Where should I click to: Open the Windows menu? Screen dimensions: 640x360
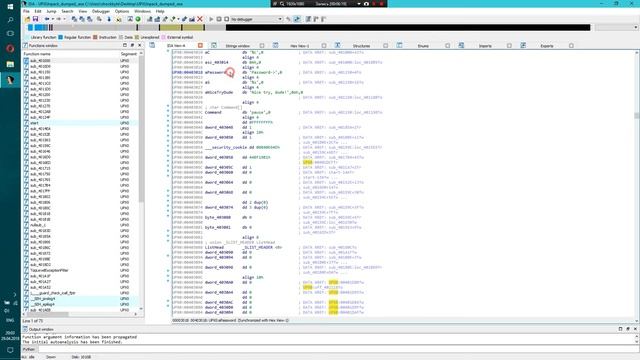(x=142, y=11)
